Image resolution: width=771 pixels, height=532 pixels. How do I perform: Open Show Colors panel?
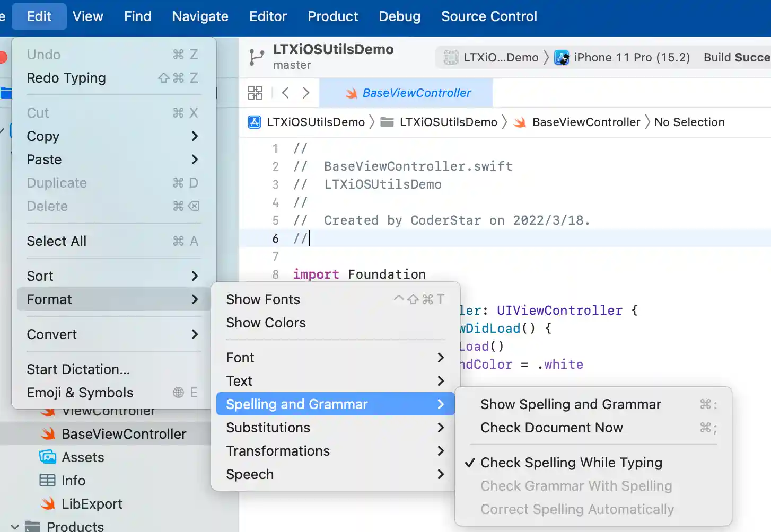(x=266, y=323)
